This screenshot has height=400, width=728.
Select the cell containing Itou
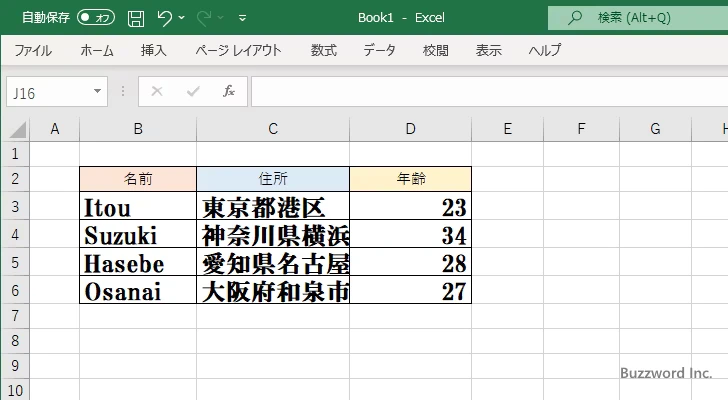tap(138, 206)
